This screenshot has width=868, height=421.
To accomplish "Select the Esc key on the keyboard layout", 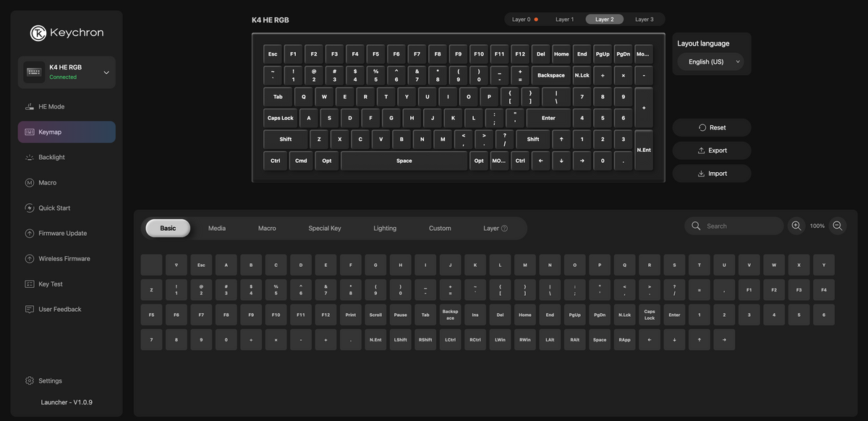I will coord(273,54).
